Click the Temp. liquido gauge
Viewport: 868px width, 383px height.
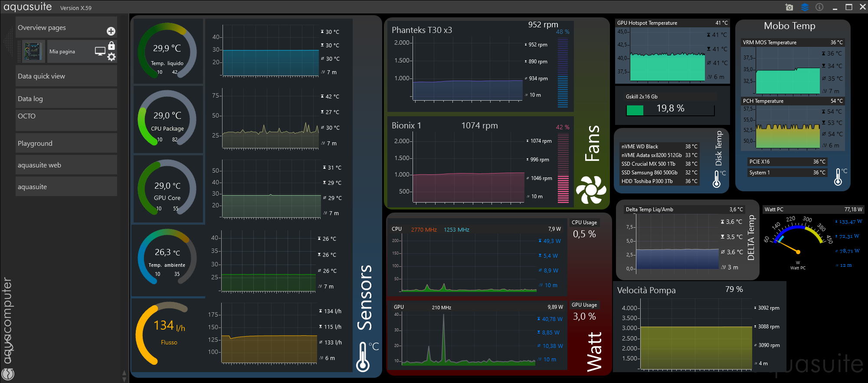(167, 51)
